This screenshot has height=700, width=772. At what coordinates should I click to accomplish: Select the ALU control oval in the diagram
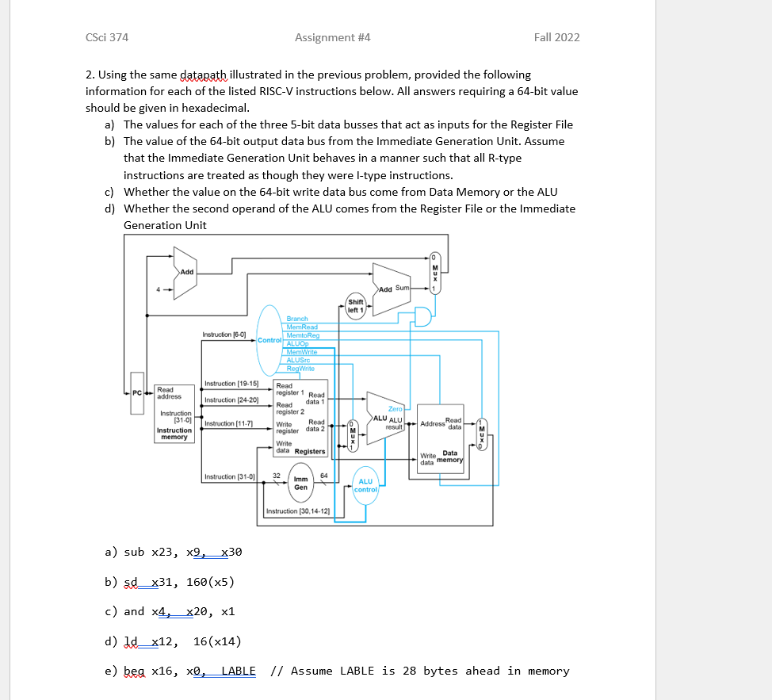(x=365, y=486)
